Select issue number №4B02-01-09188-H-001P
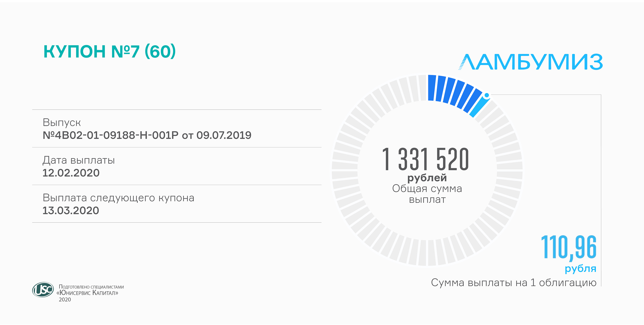Viewport: 644px width, 325px height. click(111, 135)
